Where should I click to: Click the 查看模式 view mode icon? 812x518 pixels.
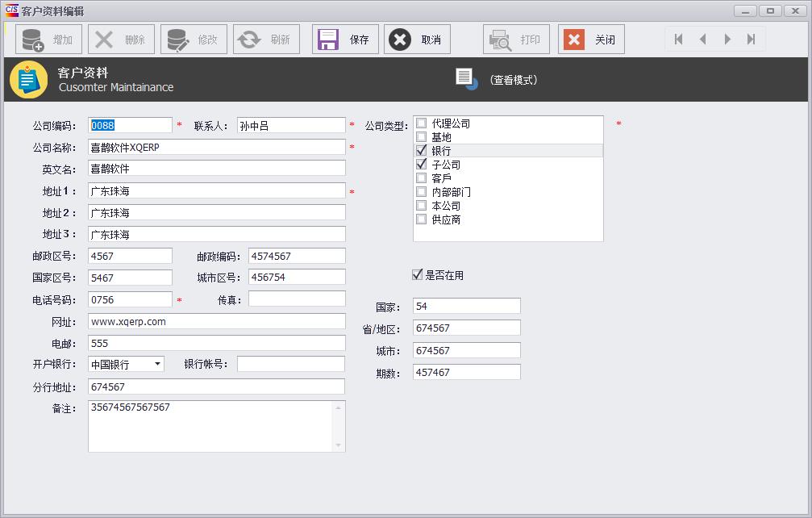[x=466, y=76]
